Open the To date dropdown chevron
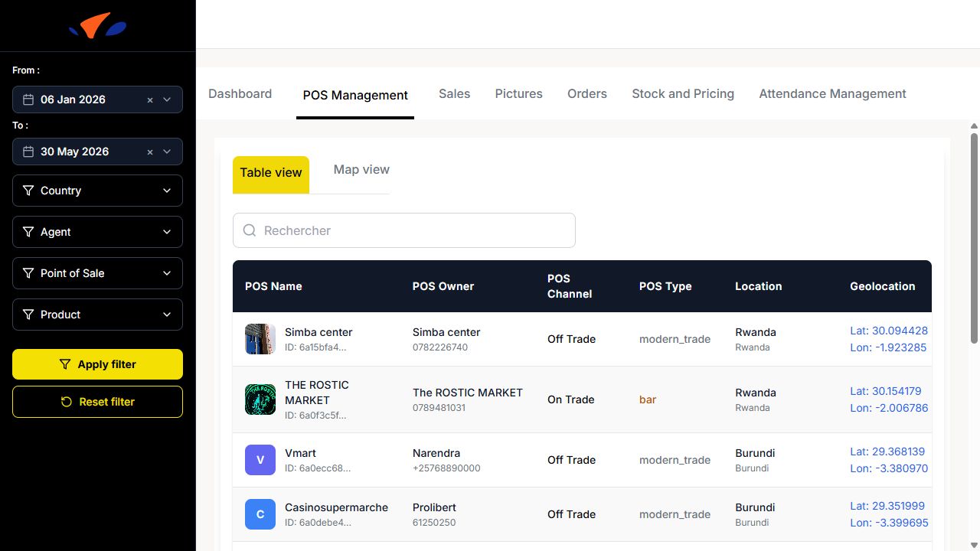This screenshot has height=551, width=980. pos(167,152)
